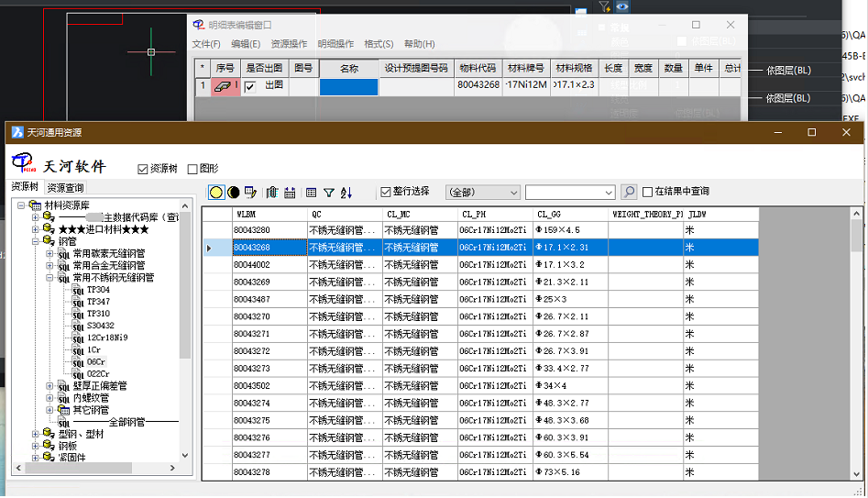Viewport: 868px width, 498px height.
Task: Click the 天河软件 logo icon
Action: point(24,163)
